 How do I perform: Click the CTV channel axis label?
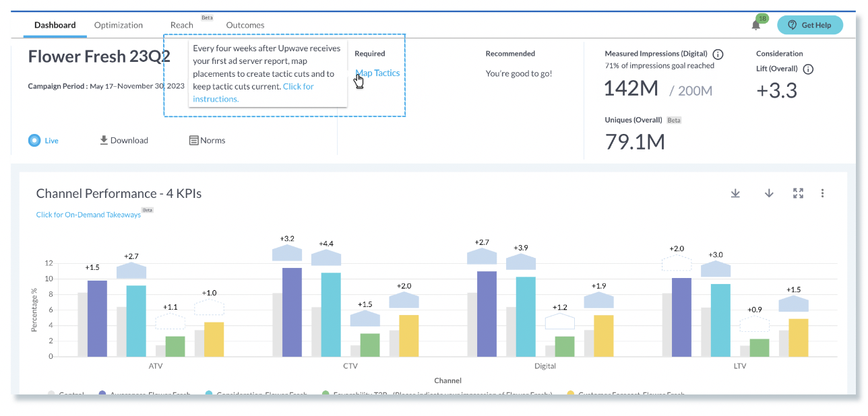click(x=350, y=366)
